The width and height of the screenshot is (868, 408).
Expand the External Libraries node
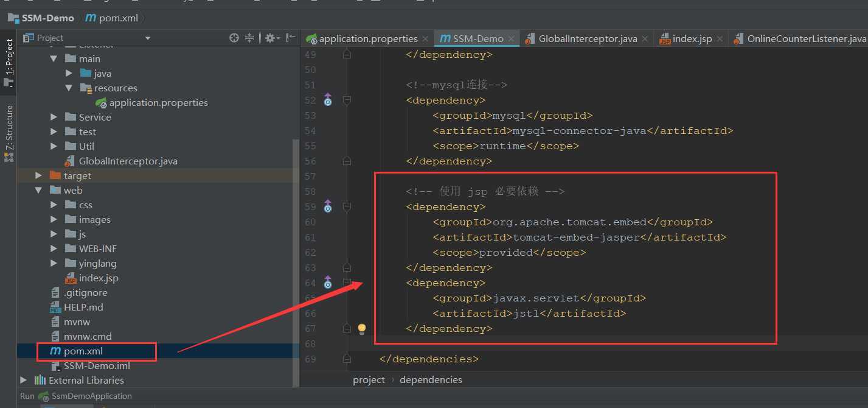tap(23, 380)
